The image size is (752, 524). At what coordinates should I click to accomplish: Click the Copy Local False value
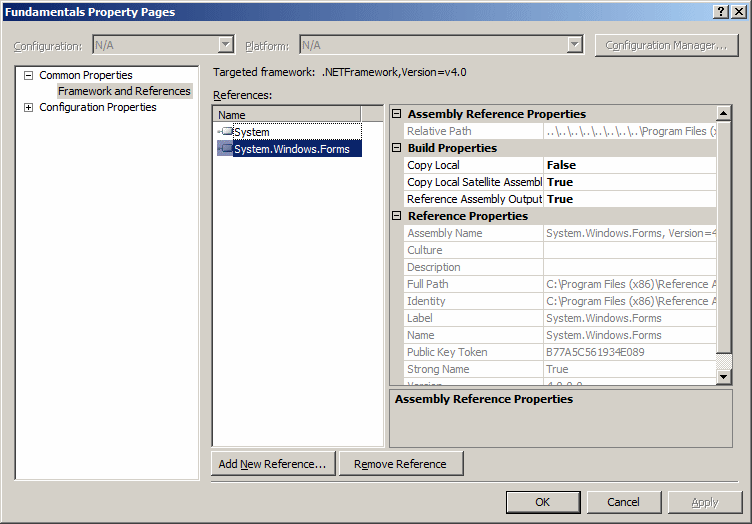coord(630,165)
